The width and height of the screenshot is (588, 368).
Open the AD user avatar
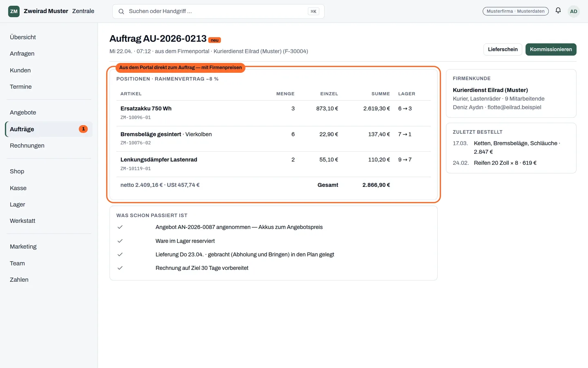(574, 11)
